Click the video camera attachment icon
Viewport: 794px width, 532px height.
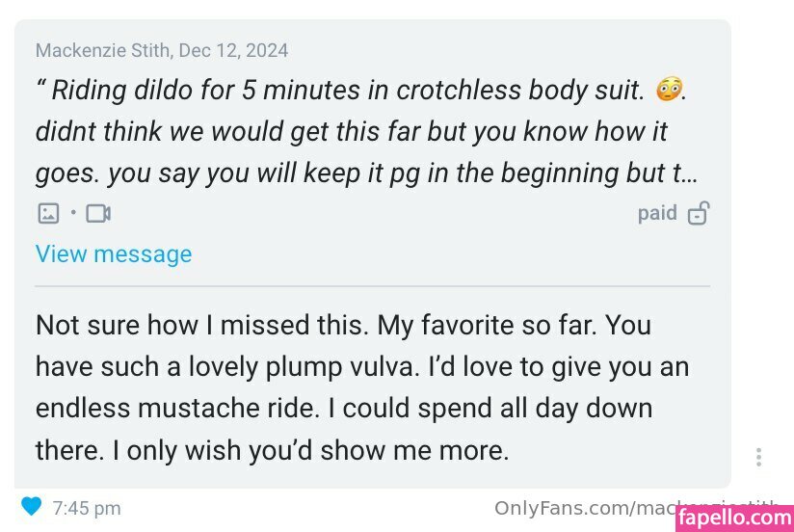click(98, 213)
